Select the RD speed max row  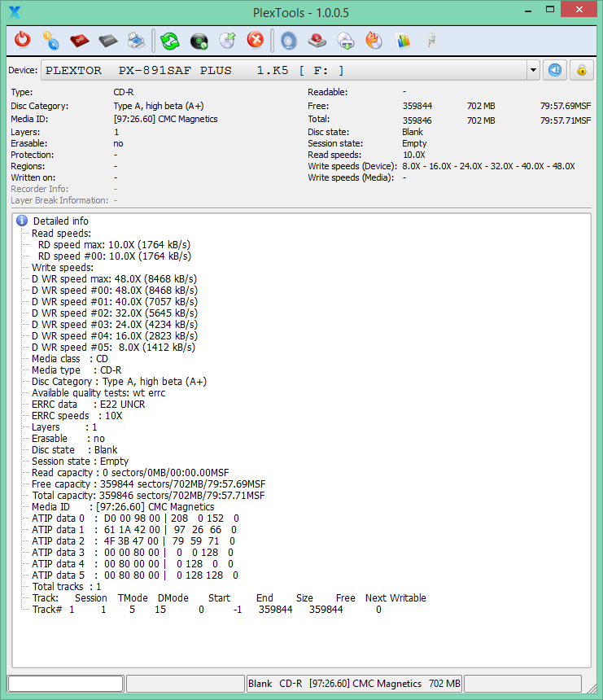coord(114,245)
